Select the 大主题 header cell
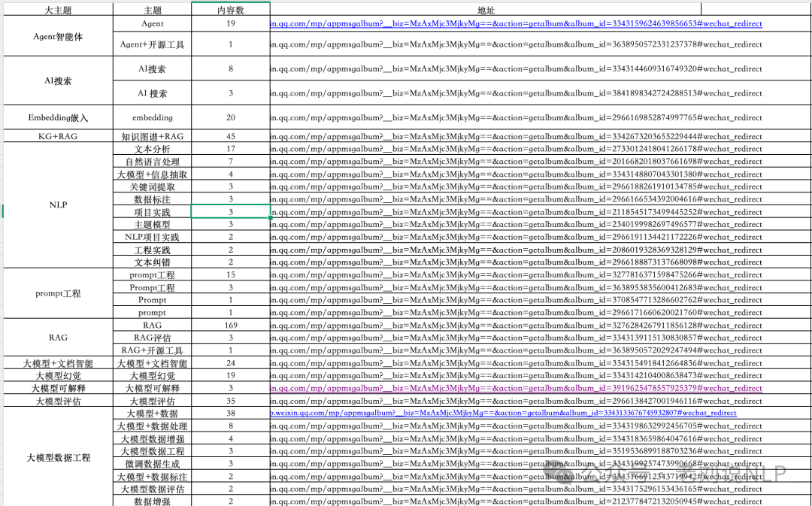This screenshot has width=812, height=506. coord(58,10)
